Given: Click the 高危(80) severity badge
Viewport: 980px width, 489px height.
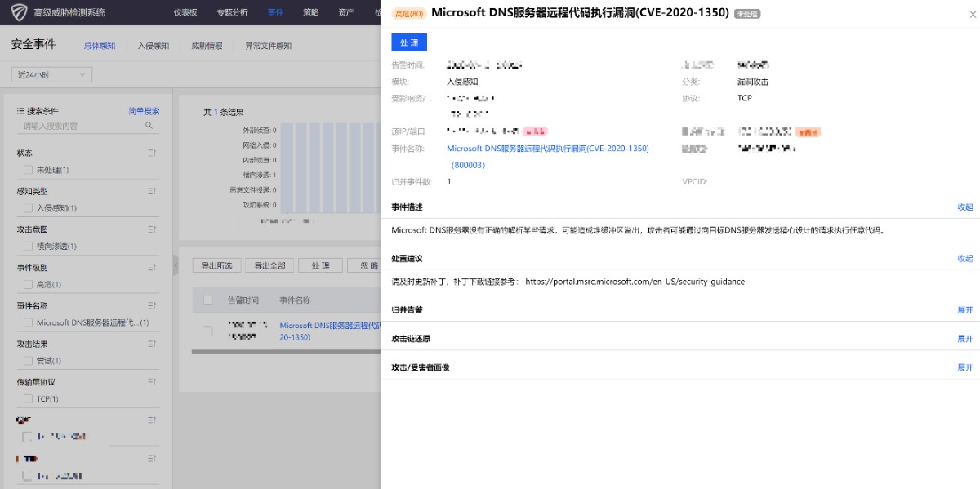Looking at the screenshot, I should click(409, 14).
